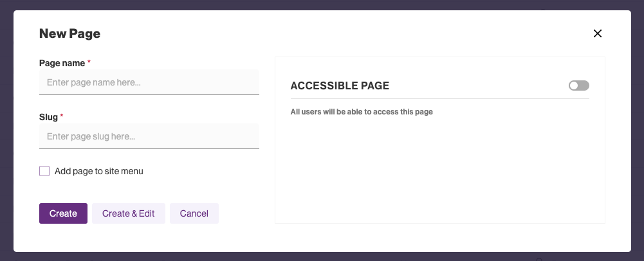Toggle the Accessible Page switch
This screenshot has width=644, height=261.
pos(578,85)
